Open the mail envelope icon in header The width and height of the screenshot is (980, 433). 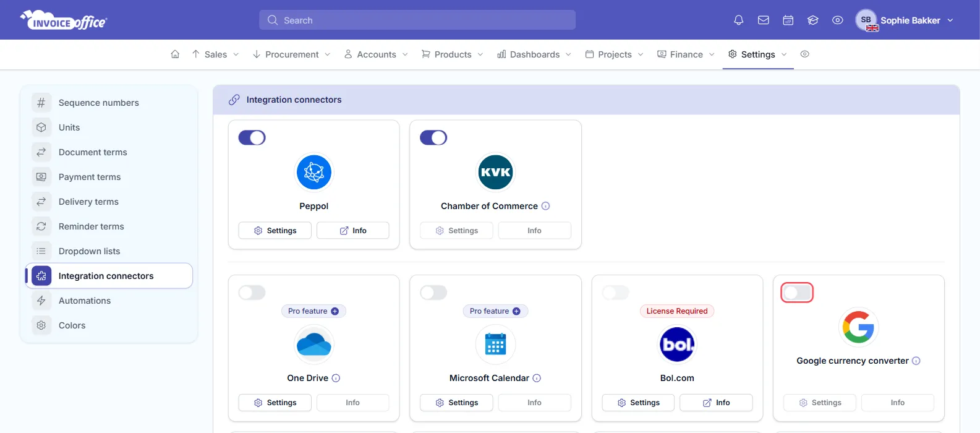pyautogui.click(x=764, y=20)
